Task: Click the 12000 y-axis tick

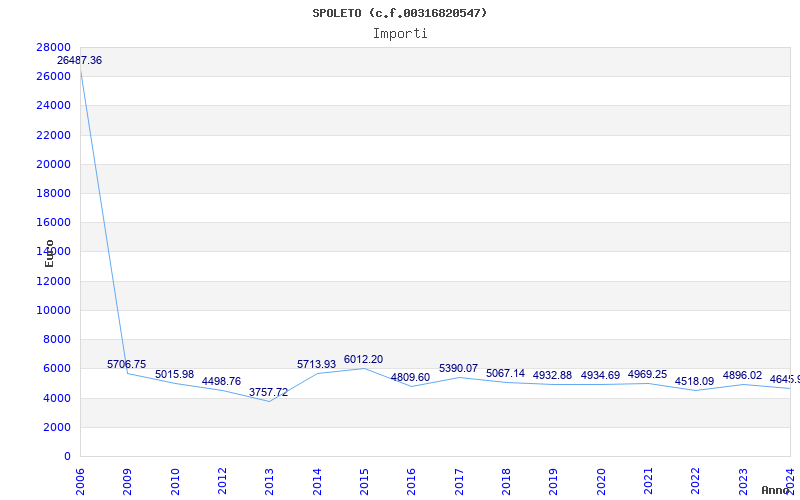Action: pyautogui.click(x=54, y=281)
